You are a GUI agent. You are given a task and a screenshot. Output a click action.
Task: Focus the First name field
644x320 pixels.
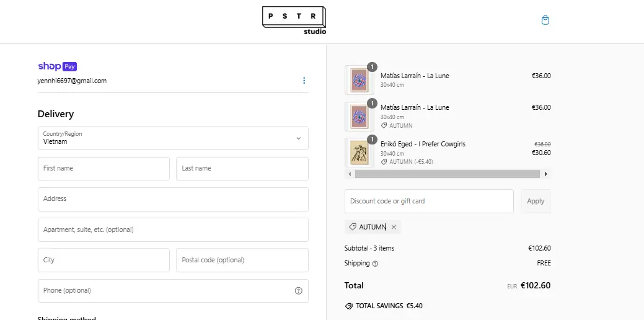104,169
